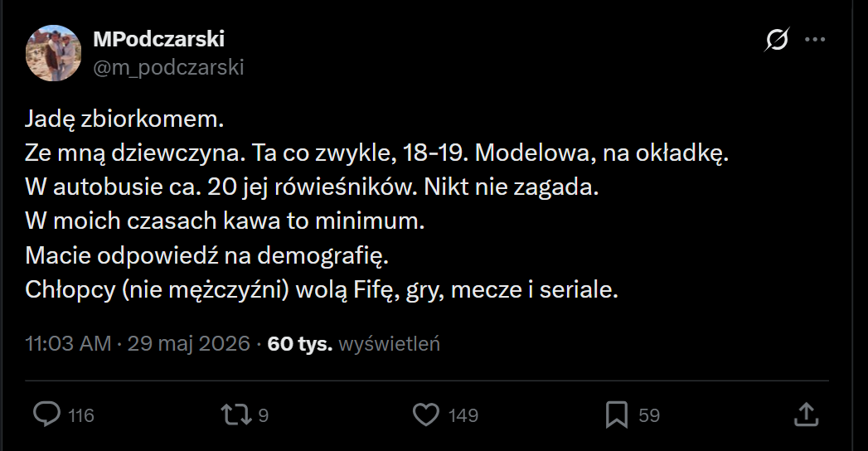The image size is (868, 451).
Task: Click the word "wyświetleń" beside the view count
Action: pyautogui.click(x=389, y=344)
